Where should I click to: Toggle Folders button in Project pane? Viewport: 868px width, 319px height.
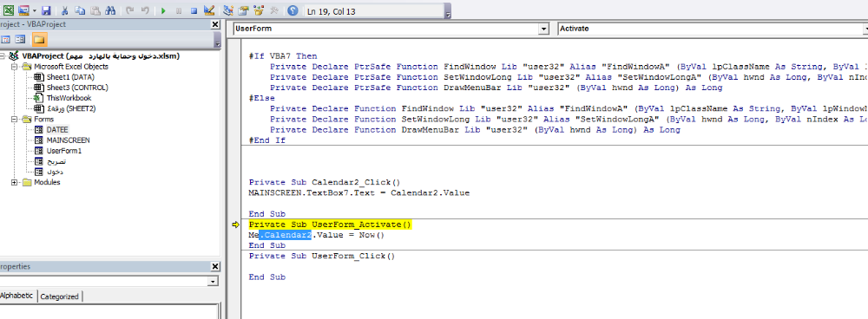[x=39, y=39]
